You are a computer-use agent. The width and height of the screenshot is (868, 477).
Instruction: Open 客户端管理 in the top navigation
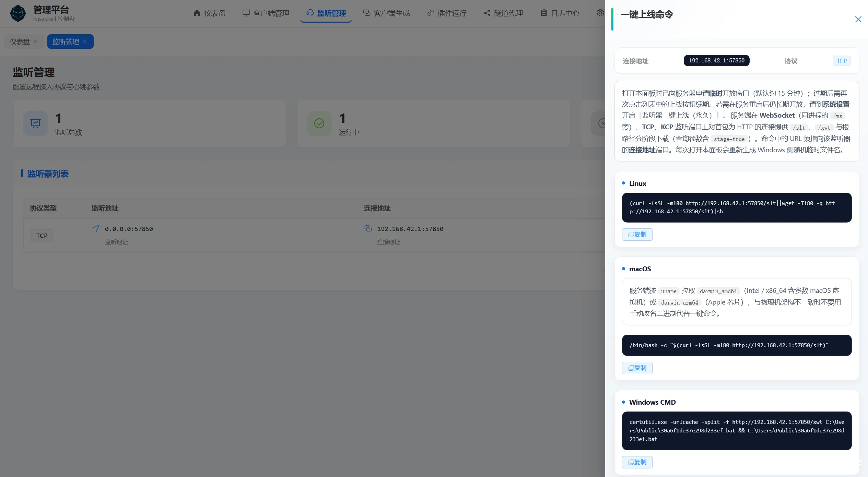(266, 13)
